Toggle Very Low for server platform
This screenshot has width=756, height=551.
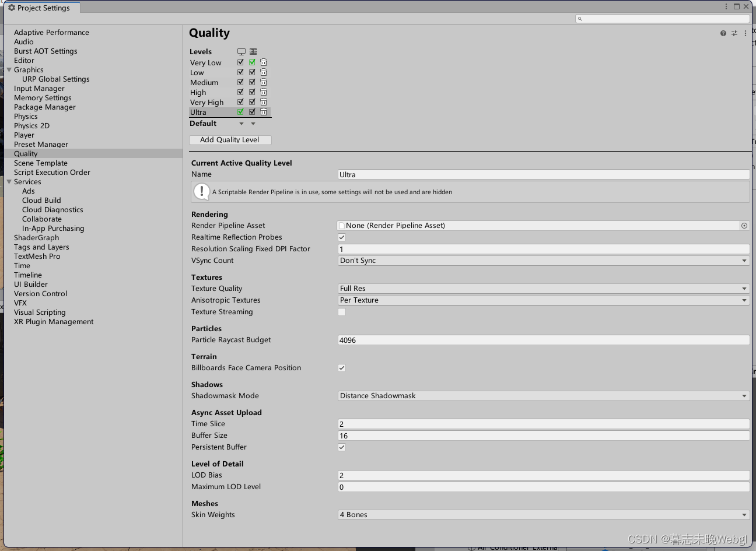pyautogui.click(x=252, y=62)
